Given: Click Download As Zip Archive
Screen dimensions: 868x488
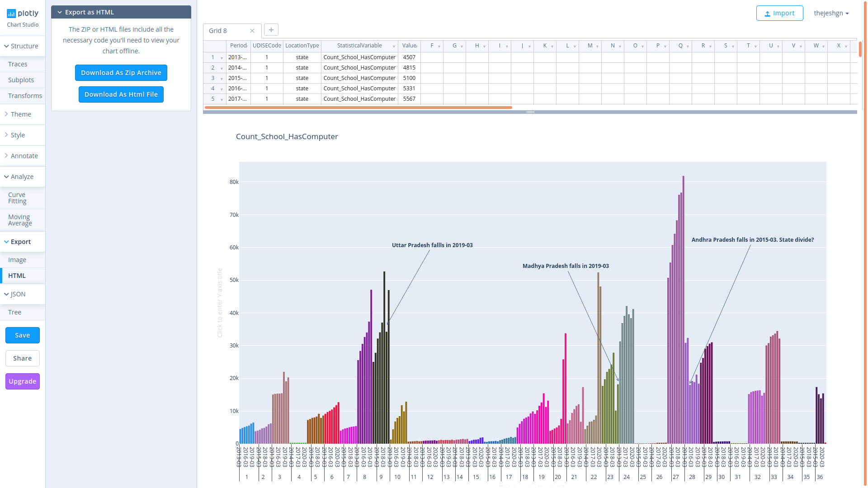Looking at the screenshot, I should [x=121, y=72].
